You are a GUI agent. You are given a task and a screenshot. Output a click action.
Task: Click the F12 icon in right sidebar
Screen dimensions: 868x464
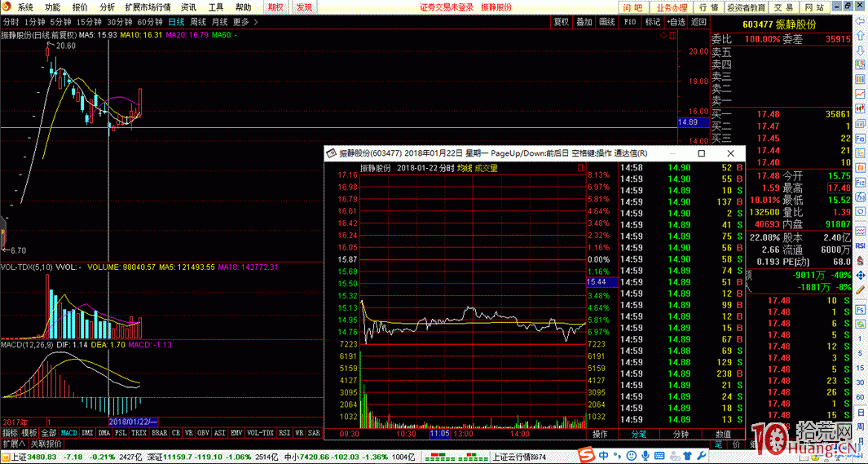coord(860,182)
